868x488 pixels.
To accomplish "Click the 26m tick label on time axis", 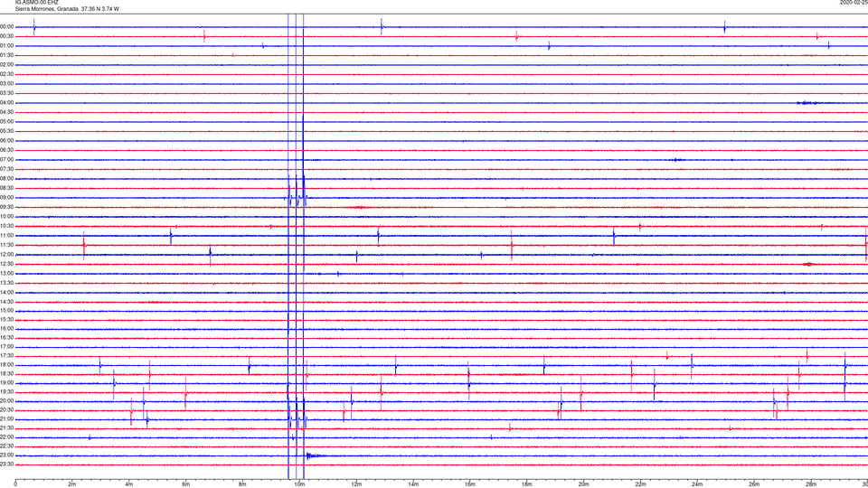I will tap(754, 484).
